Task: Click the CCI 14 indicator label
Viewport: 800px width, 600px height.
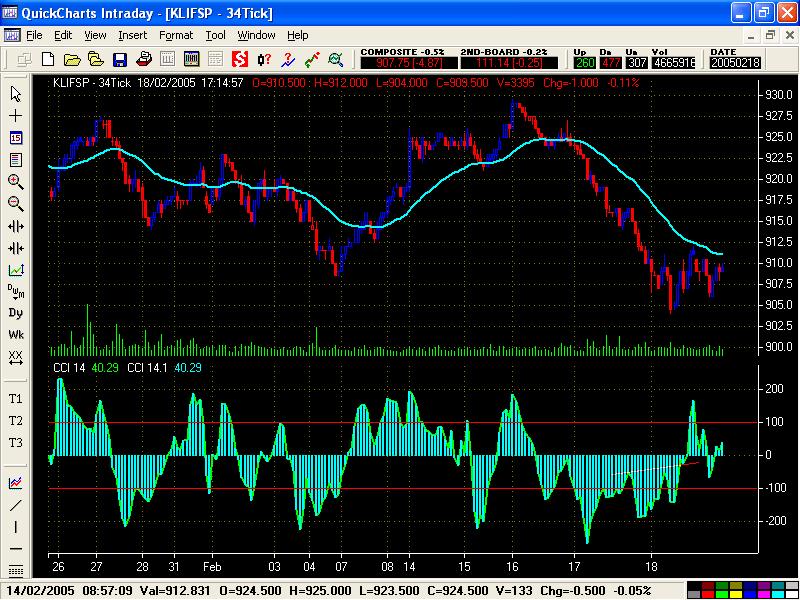Action: 69,368
